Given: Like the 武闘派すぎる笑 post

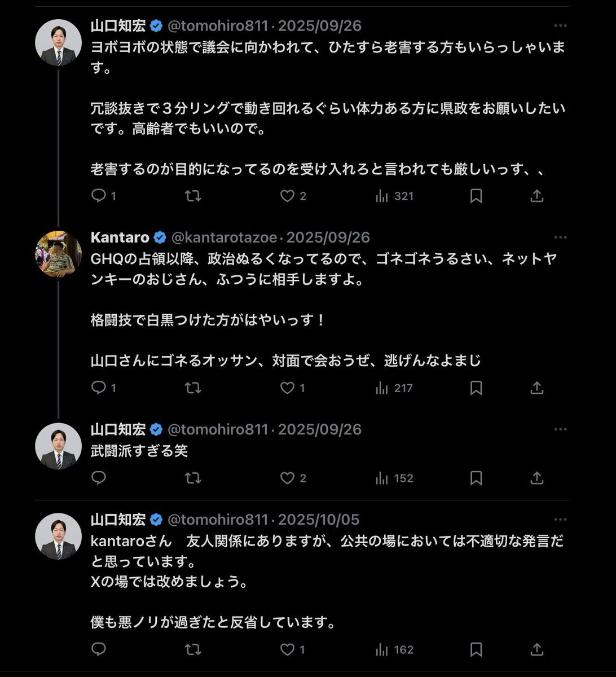Looking at the screenshot, I should pos(288,478).
